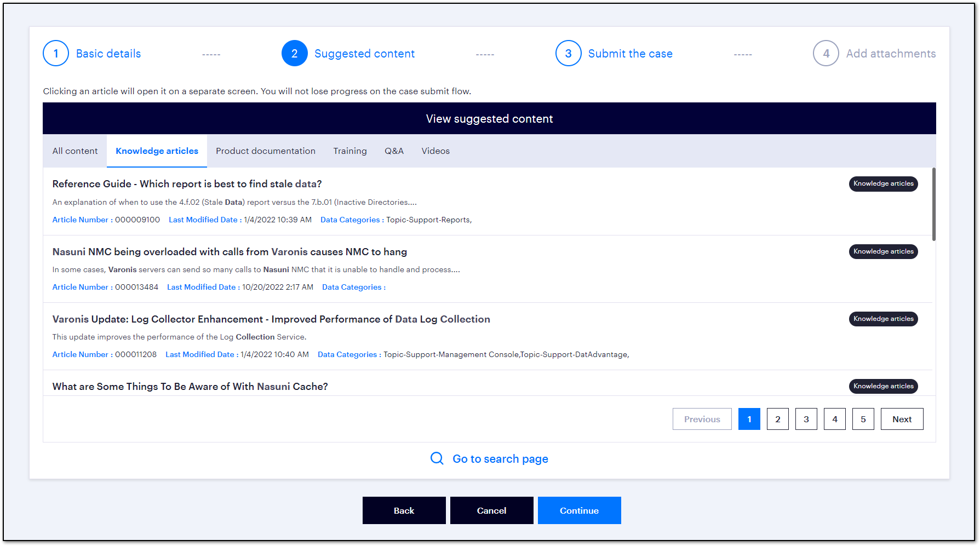The height and width of the screenshot is (546, 980).
Task: Go to page 3 of results
Action: point(806,419)
